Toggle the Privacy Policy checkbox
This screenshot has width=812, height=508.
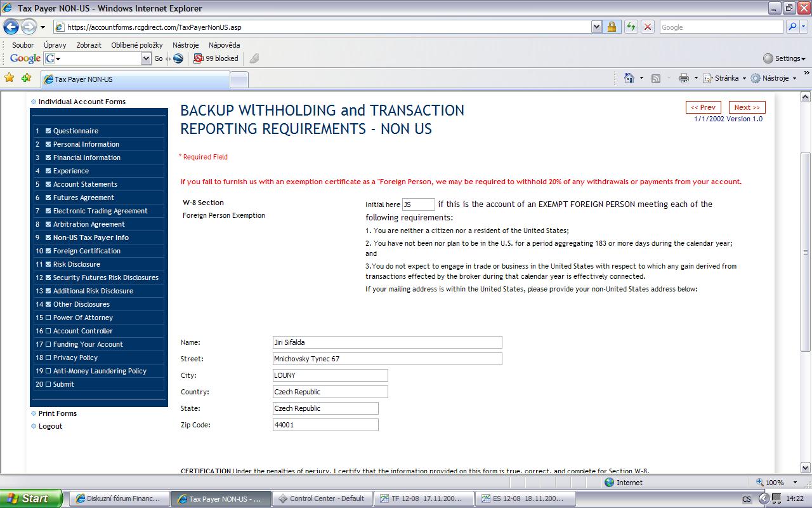(48, 358)
